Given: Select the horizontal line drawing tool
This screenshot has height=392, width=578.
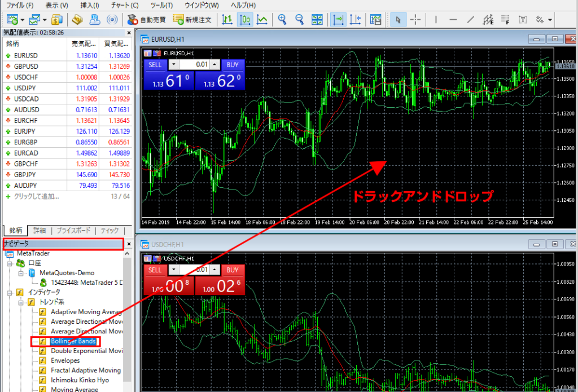Looking at the screenshot, I should pyautogui.click(x=453, y=20).
